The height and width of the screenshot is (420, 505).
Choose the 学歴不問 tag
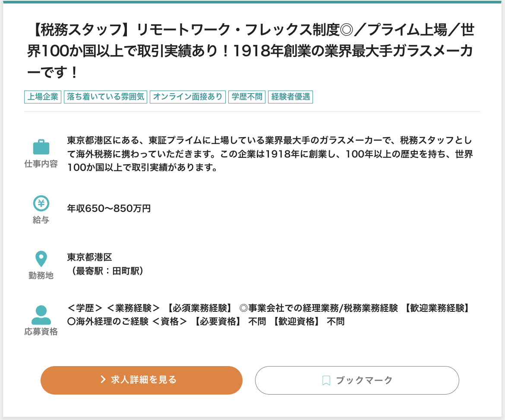click(x=247, y=97)
